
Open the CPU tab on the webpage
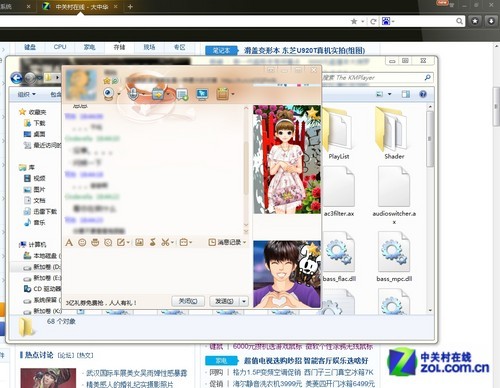point(60,47)
